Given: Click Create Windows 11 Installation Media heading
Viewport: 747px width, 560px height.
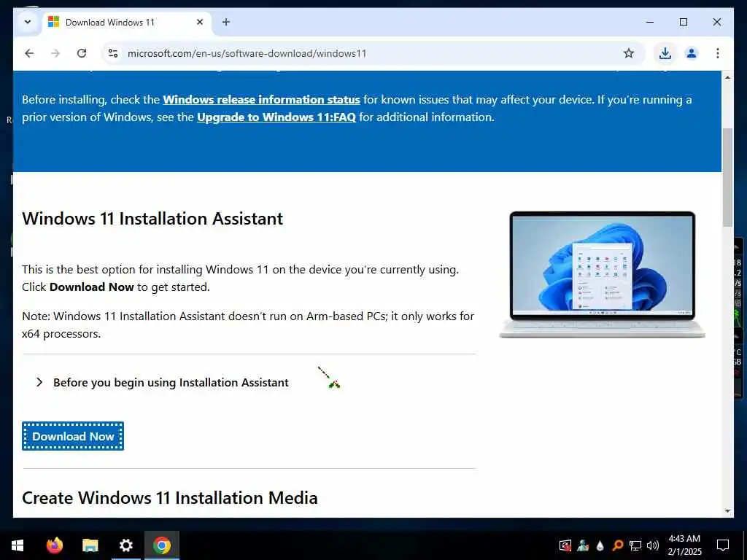Looking at the screenshot, I should click(169, 497).
